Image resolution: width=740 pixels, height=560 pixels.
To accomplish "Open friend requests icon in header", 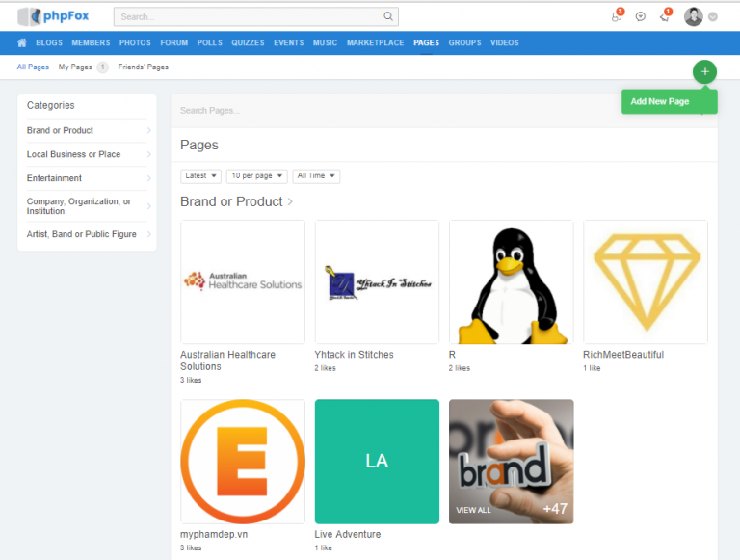I will 617,16.
